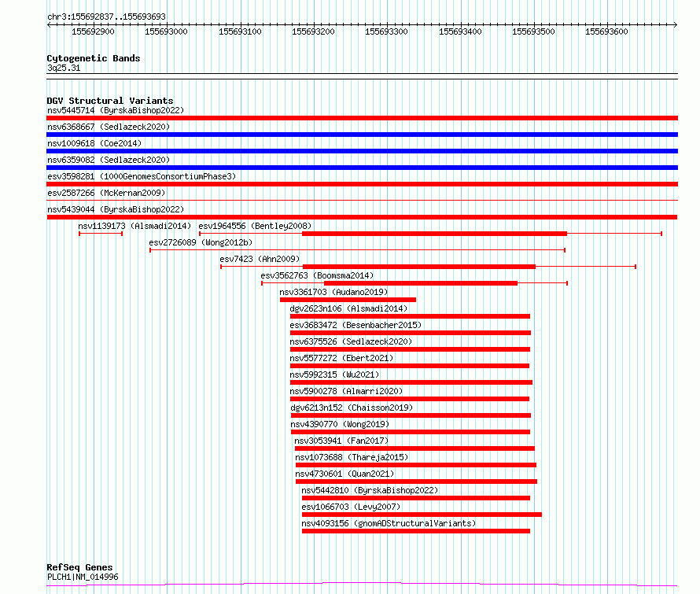
Task: Click the red bar under nsv3361703
Action: pos(348,300)
